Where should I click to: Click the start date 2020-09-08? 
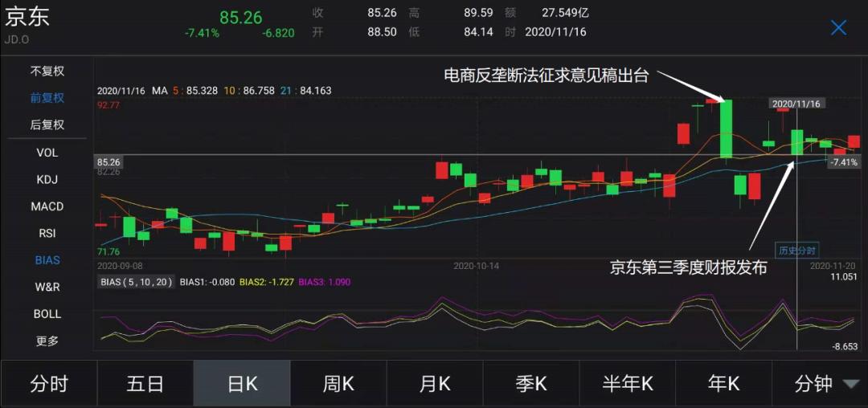[120, 265]
